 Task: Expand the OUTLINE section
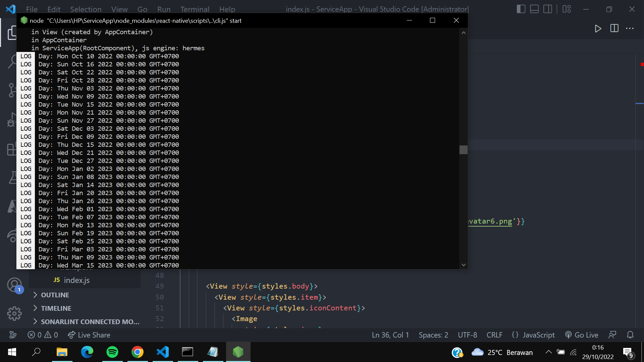pos(55,295)
